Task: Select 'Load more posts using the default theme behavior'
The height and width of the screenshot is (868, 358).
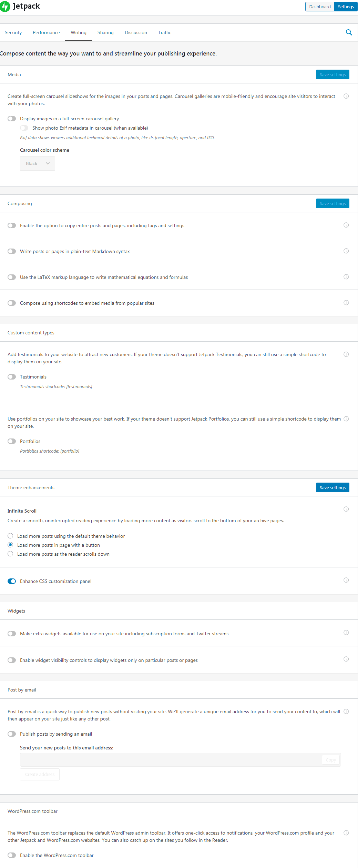Action: [x=10, y=536]
